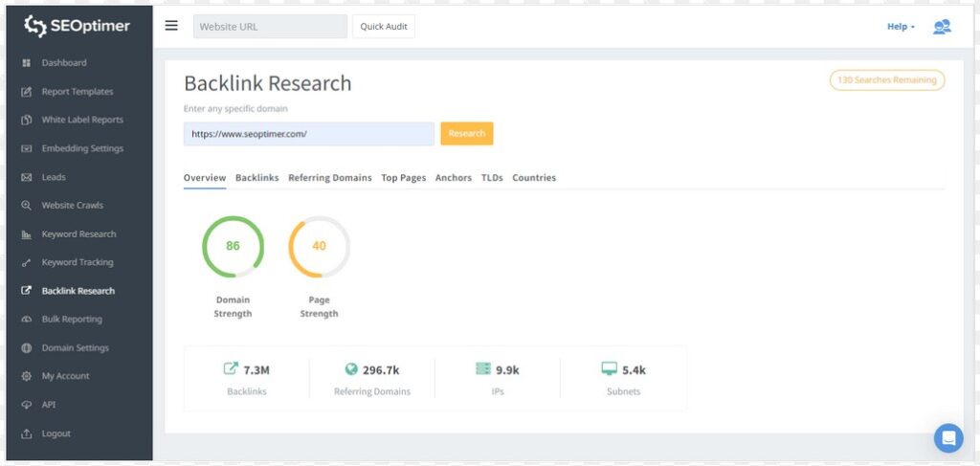Click the Keyword Research chart icon
Image resolution: width=980 pixels, height=466 pixels.
tap(26, 234)
